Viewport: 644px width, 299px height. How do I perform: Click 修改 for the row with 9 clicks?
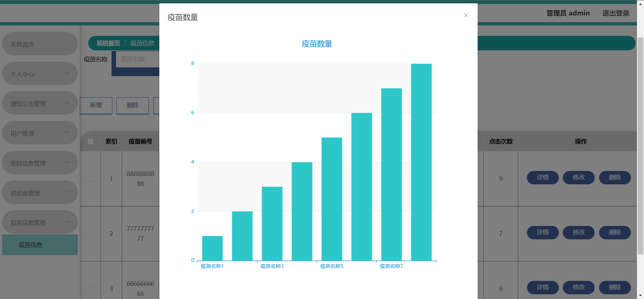(x=579, y=178)
